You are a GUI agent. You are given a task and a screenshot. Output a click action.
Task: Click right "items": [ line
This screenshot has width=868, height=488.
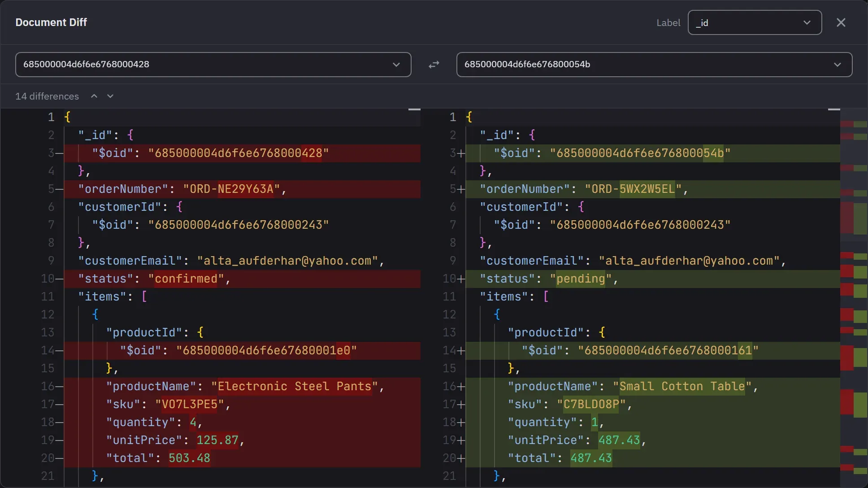[653, 296]
